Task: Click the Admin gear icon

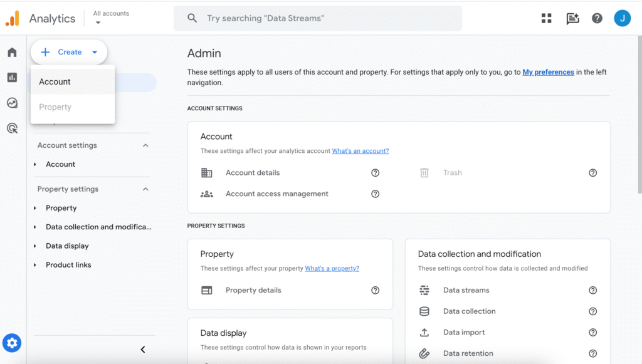Action: [x=12, y=343]
